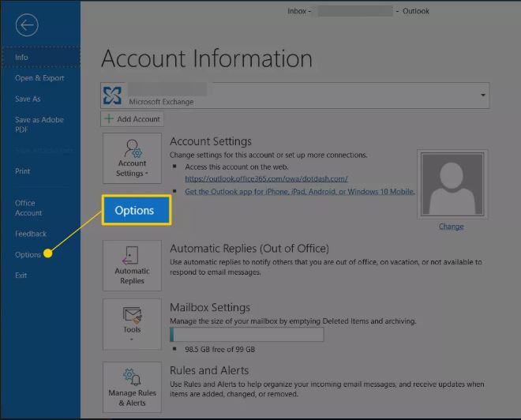The image size is (521, 420).
Task: Open Get the Outlook app link
Action: click(x=300, y=191)
